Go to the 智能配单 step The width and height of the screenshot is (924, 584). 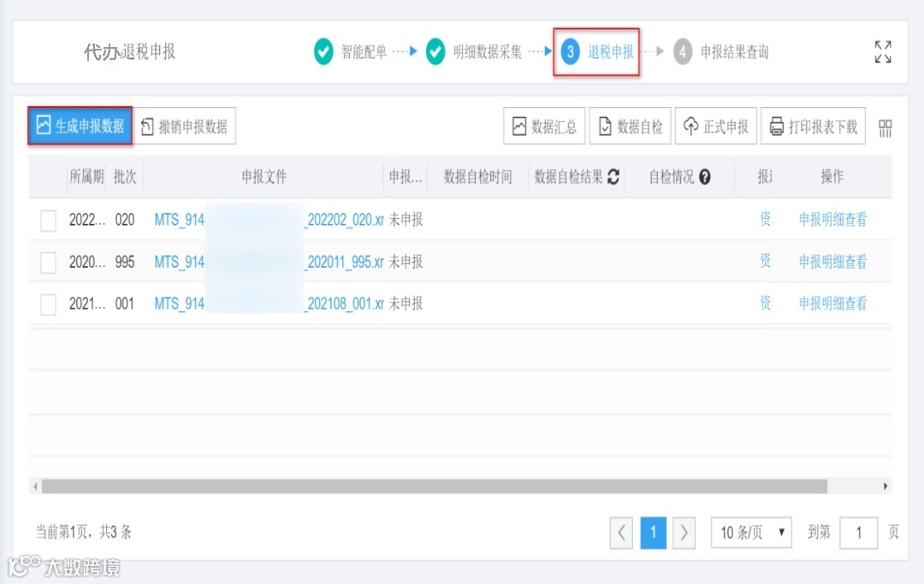point(350,52)
